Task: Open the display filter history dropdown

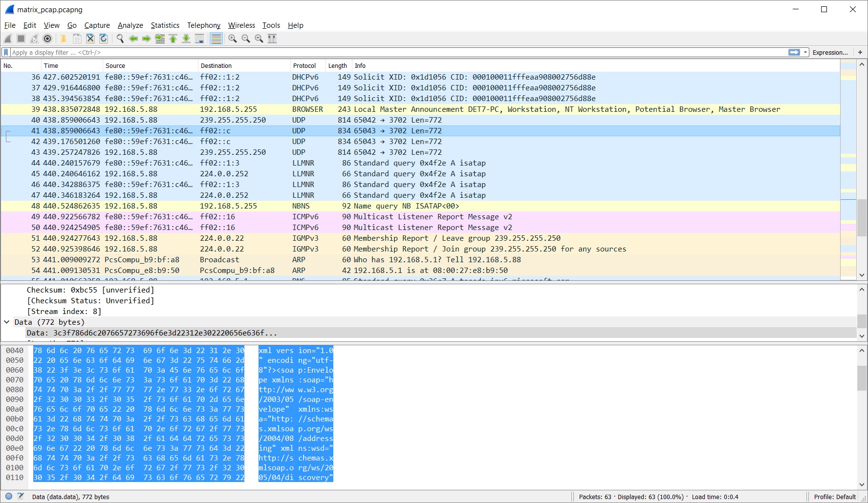Action: tap(805, 52)
